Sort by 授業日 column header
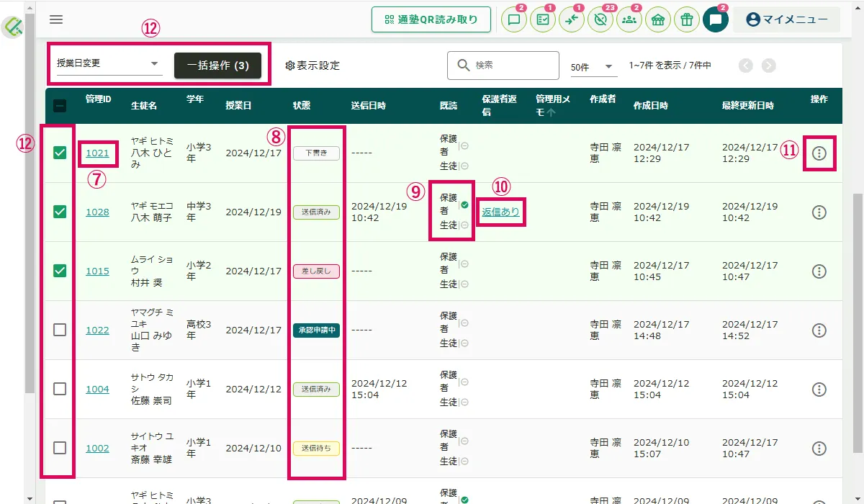The height and width of the screenshot is (504, 864). [238, 106]
